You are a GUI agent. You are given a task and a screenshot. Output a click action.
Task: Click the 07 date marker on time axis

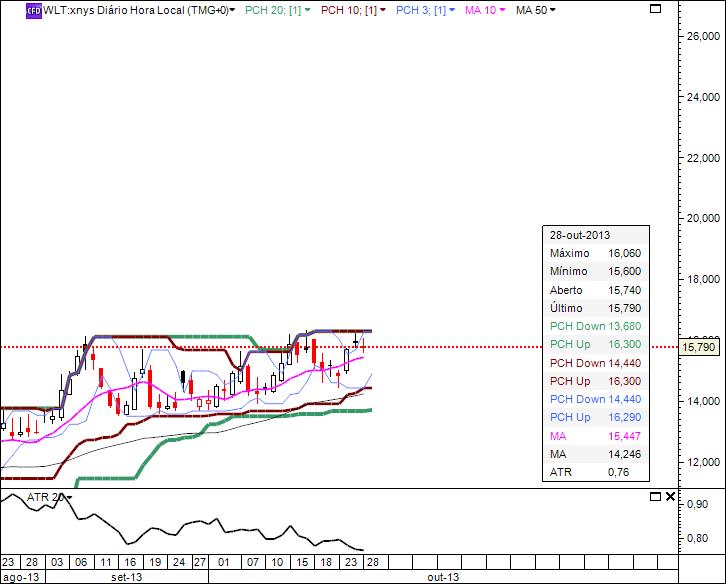253,562
